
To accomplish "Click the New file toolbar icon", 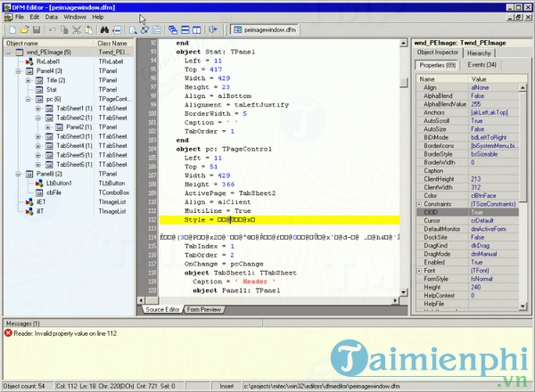I will [12, 30].
